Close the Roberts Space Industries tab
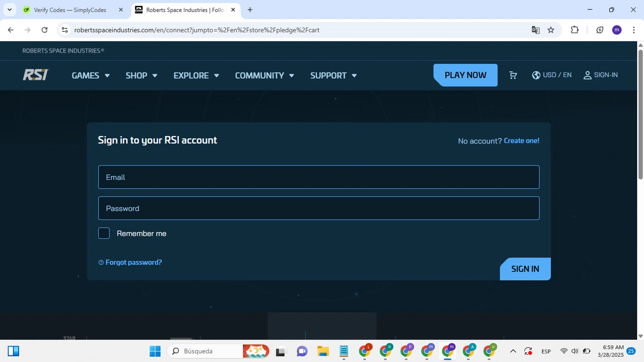 click(x=233, y=10)
